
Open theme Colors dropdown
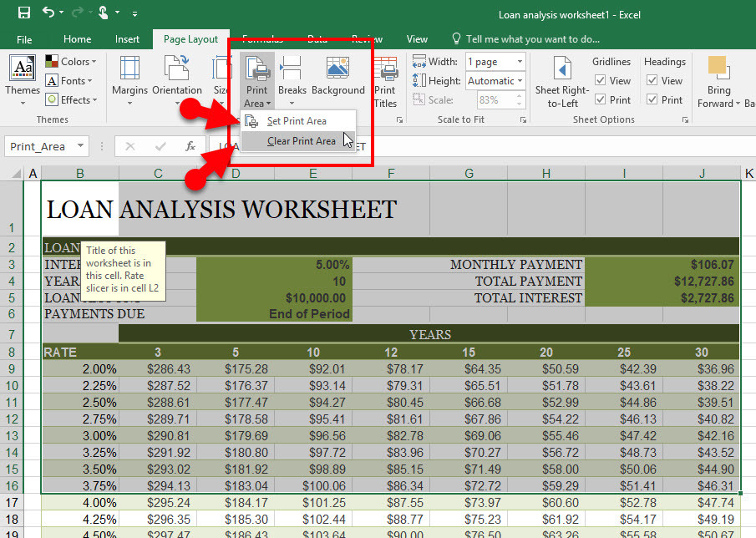71,61
